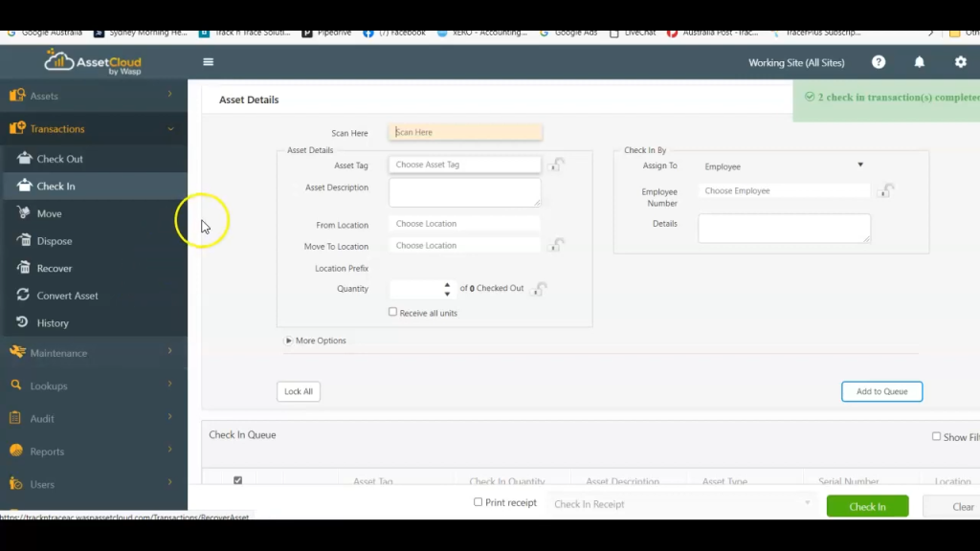
Task: Open the Google Ads bookmark tab
Action: click(577, 32)
